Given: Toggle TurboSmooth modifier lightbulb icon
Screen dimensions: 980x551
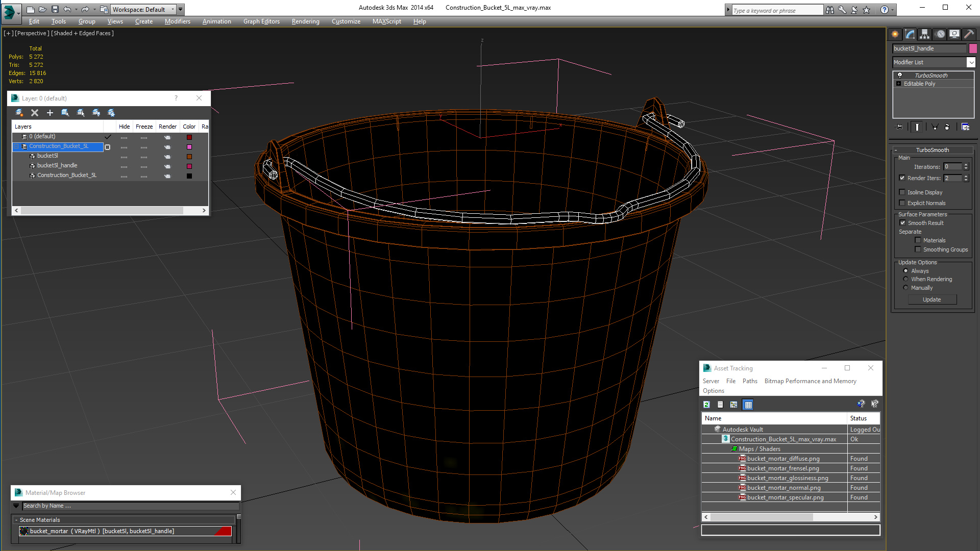Looking at the screenshot, I should coord(900,76).
